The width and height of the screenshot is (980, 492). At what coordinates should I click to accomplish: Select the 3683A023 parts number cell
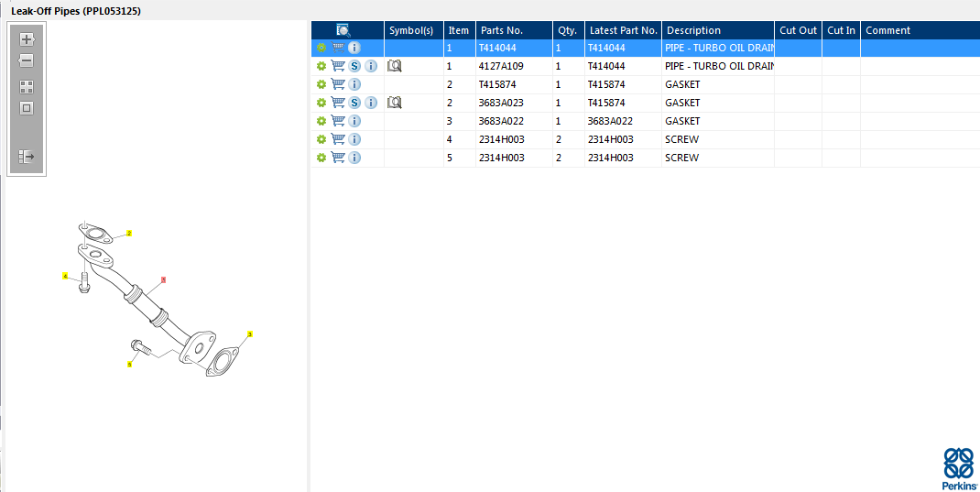click(x=514, y=103)
